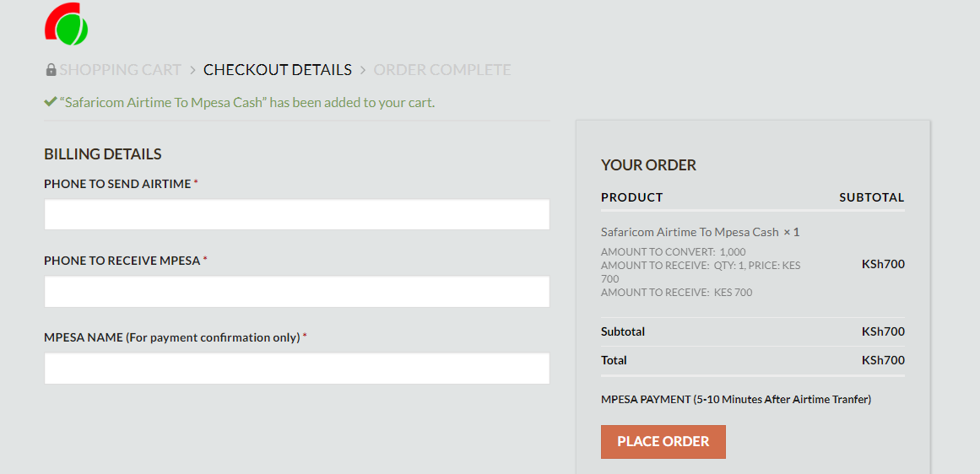Viewport: 980px width, 474px height.
Task: Click the Billing Details heading
Action: (103, 154)
